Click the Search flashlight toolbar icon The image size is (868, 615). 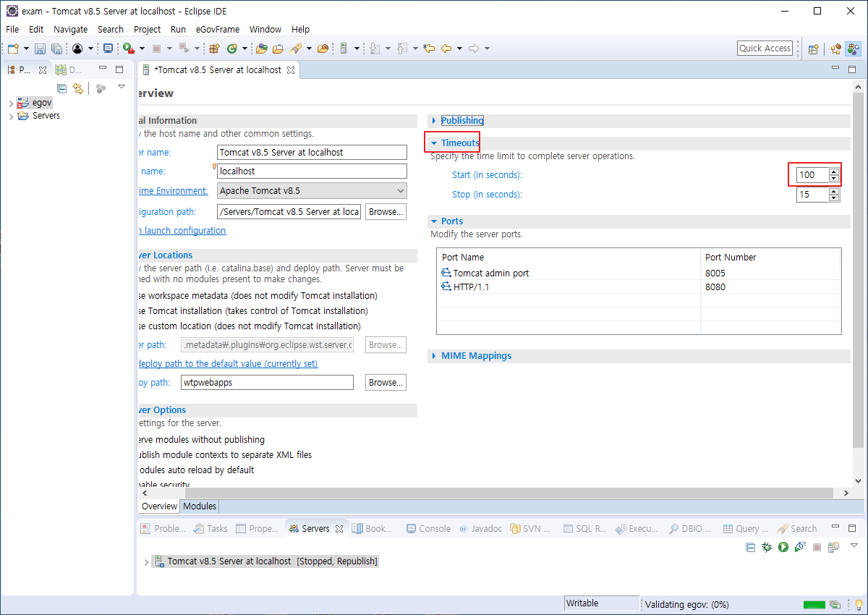[296, 48]
